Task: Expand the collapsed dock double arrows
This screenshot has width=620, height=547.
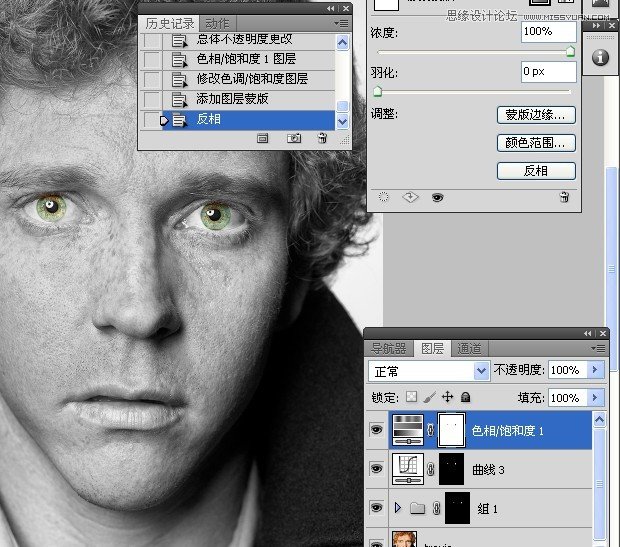Action: point(597,26)
